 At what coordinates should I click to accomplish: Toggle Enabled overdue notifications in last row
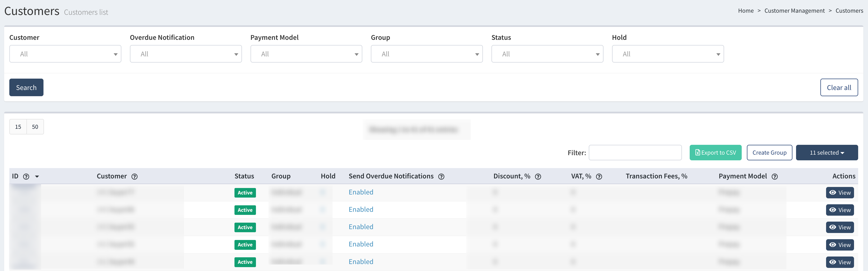[x=361, y=262]
